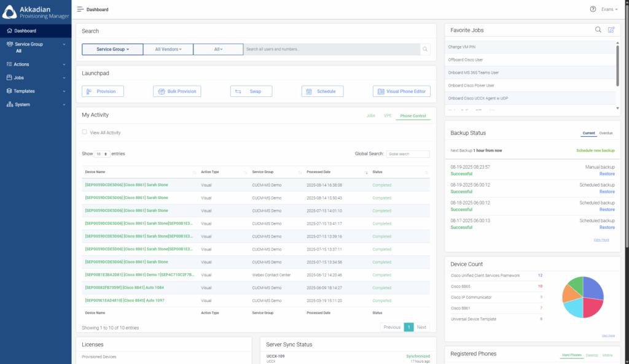Select the Desktop registered phones tab
The width and height of the screenshot is (629, 364).
[592, 355]
